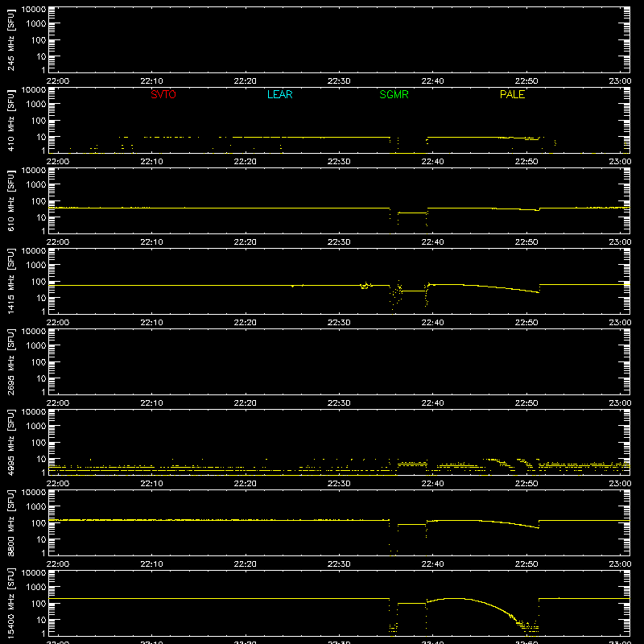Click 22:40 under the 410 MHz panel
Screen dimensions: 644x644
(432, 162)
